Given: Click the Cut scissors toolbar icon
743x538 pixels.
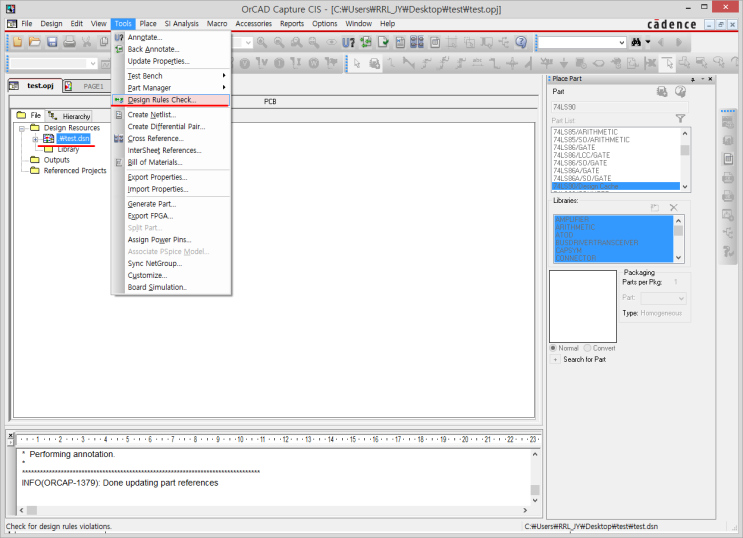Looking at the screenshot, I should [87, 42].
